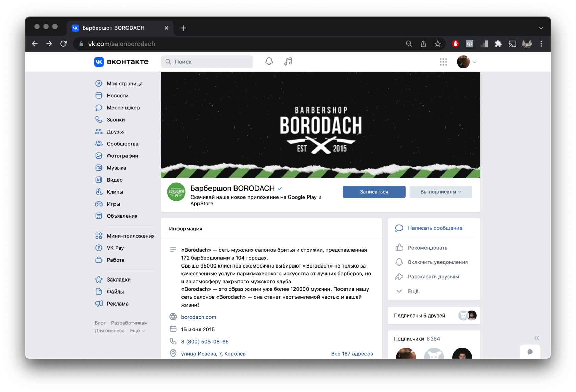Click the Мессенджер speech bubble icon
The image size is (576, 392).
click(99, 108)
